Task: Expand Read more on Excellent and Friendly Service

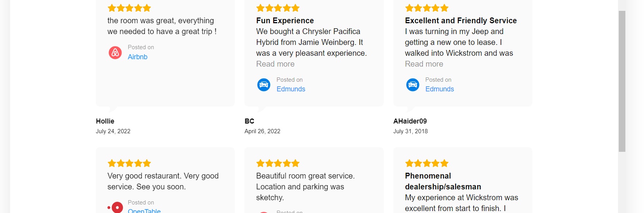Action: (x=424, y=64)
